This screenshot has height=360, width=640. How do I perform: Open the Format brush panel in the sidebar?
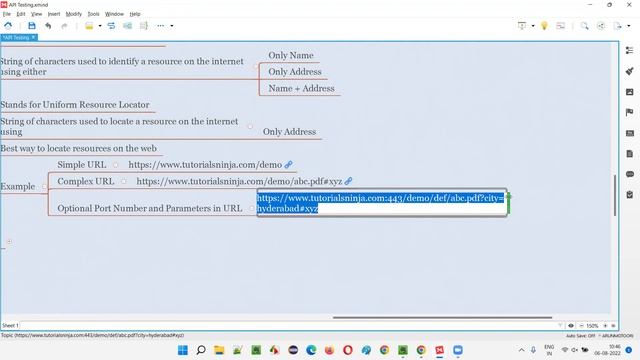click(x=629, y=71)
